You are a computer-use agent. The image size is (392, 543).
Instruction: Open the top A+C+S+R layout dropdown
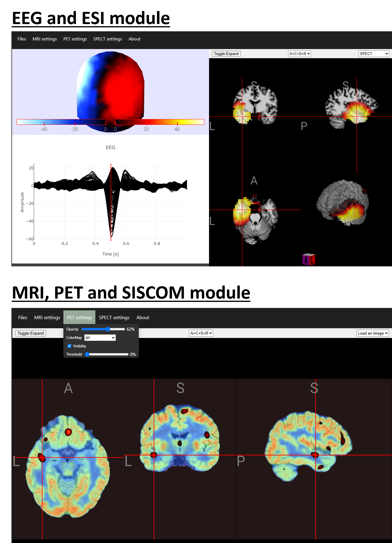[x=299, y=54]
